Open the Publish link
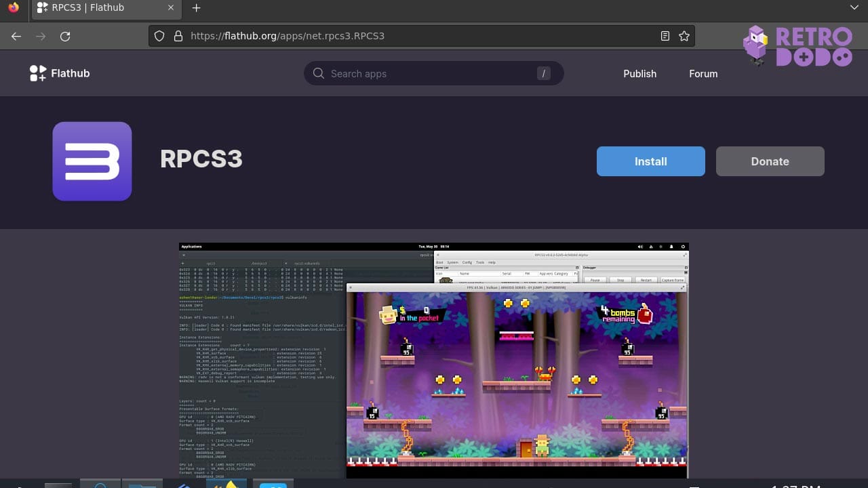This screenshot has width=868, height=488. pyautogui.click(x=639, y=74)
